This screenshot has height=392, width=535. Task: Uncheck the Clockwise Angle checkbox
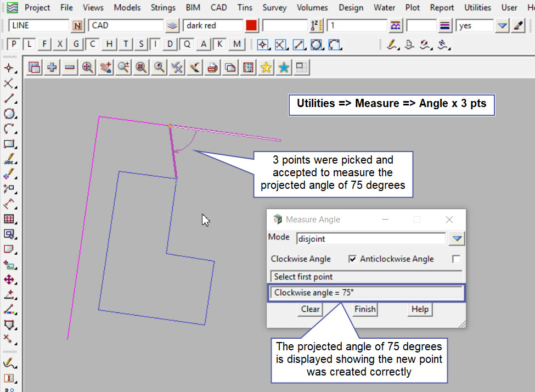point(353,259)
